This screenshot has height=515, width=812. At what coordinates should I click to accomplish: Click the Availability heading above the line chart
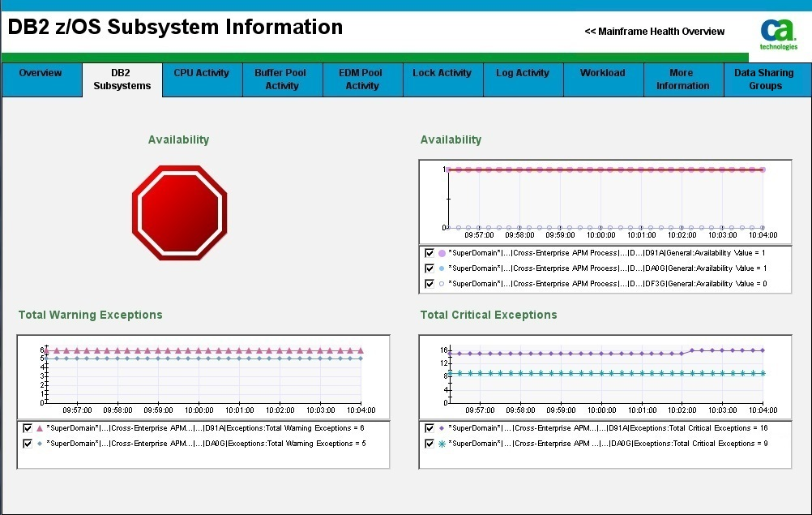(x=451, y=139)
